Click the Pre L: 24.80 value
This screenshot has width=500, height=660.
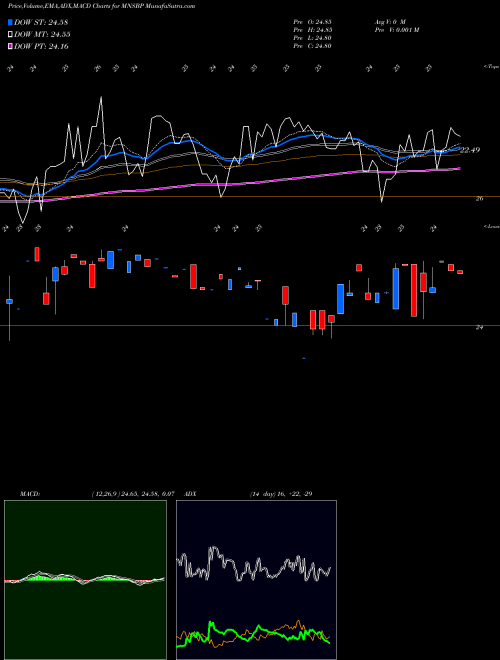click(313, 38)
